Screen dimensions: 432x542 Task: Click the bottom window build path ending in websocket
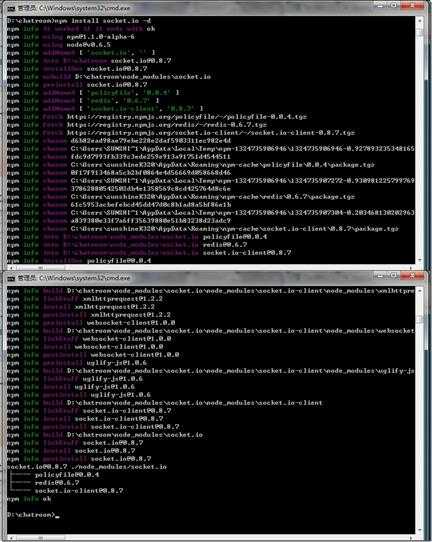pyautogui.click(x=241, y=331)
